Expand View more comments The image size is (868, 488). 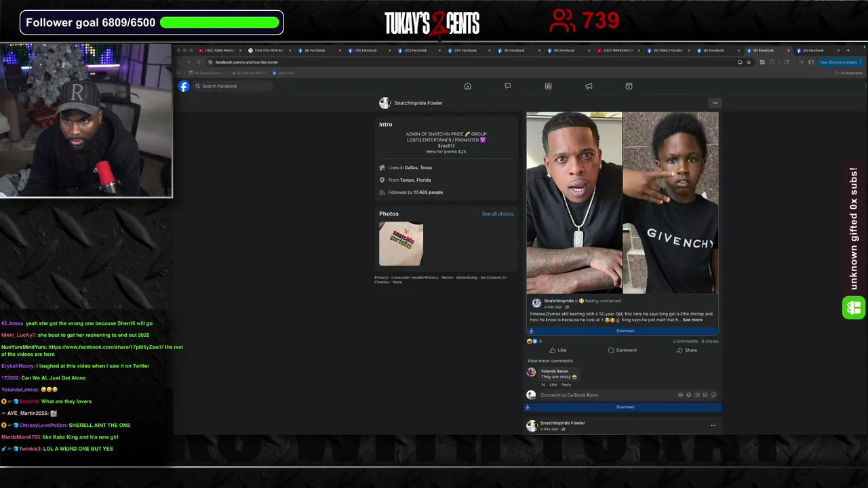[550, 361]
